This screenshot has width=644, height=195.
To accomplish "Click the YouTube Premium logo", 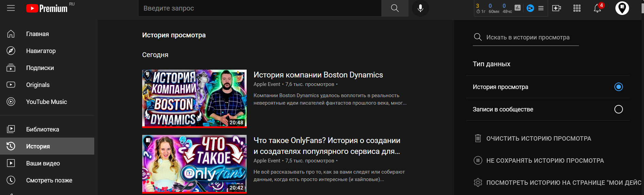I will tap(47, 8).
